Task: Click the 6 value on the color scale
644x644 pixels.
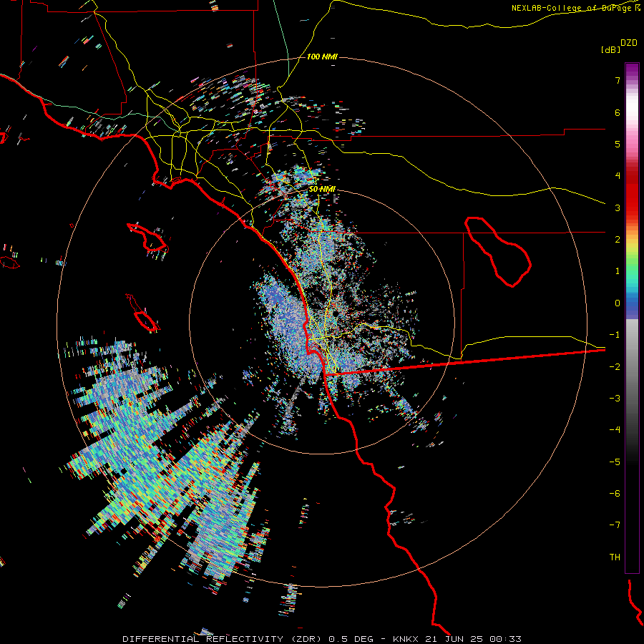Action: pyautogui.click(x=618, y=112)
